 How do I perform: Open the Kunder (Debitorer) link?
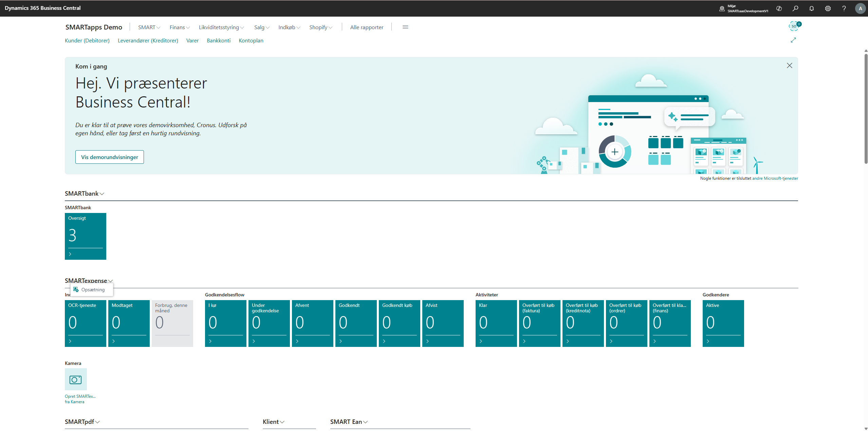pos(87,40)
